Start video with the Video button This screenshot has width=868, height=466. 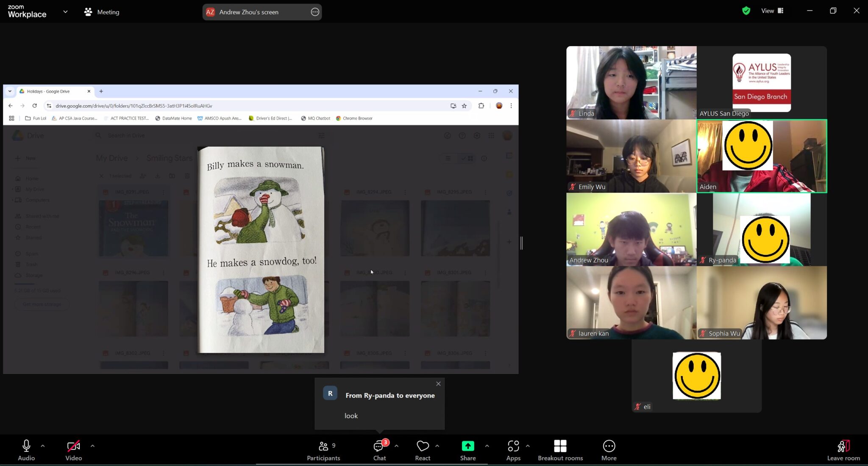73,450
